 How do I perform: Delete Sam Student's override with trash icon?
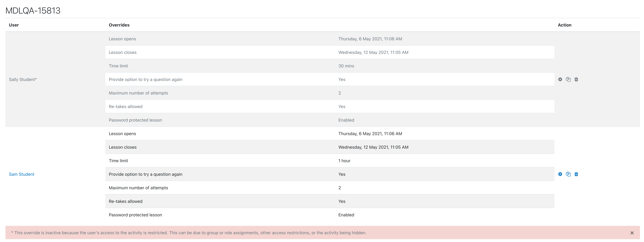576,174
